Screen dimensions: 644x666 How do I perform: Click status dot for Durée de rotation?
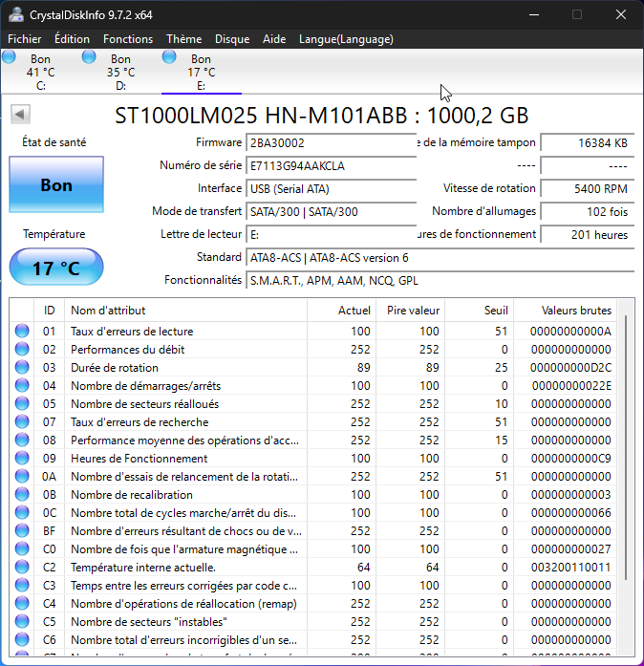pyautogui.click(x=22, y=368)
